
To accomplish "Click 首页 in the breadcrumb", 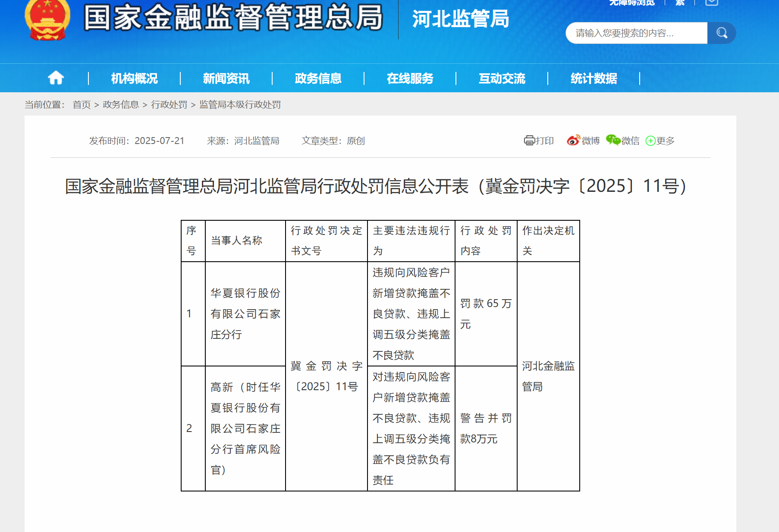I will point(82,105).
